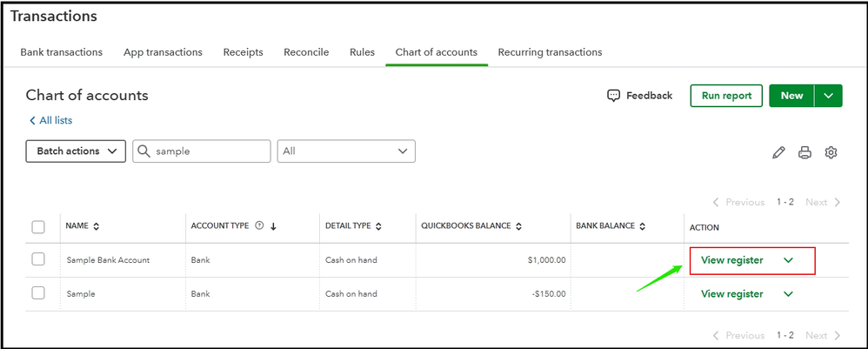Sort by QuickBooks Balance column arrows
The height and width of the screenshot is (349, 868).
[518, 227]
